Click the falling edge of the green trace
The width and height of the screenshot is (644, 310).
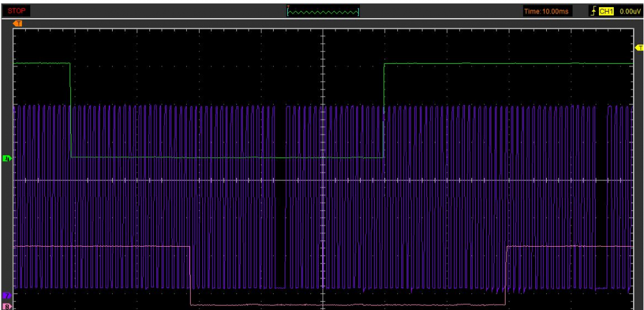(x=70, y=110)
